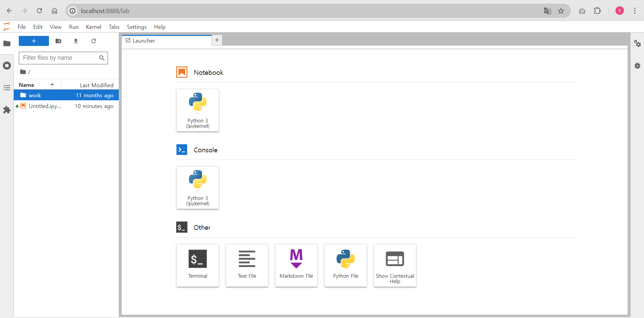
Task: Click the camera screenshot extension icon
Action: click(582, 11)
